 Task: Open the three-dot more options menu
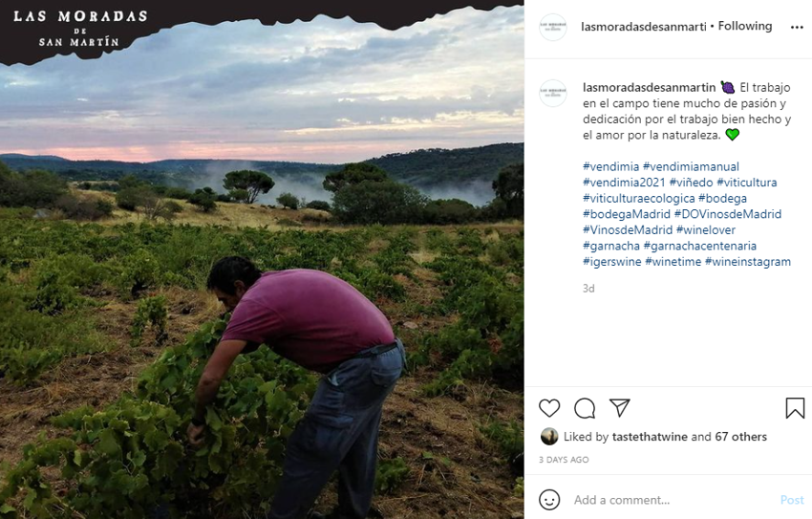tap(797, 28)
